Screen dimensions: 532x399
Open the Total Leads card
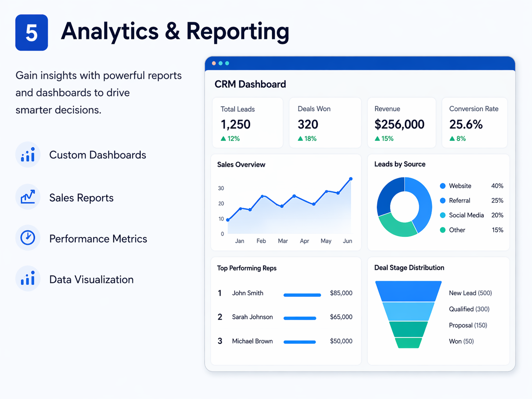click(x=248, y=123)
